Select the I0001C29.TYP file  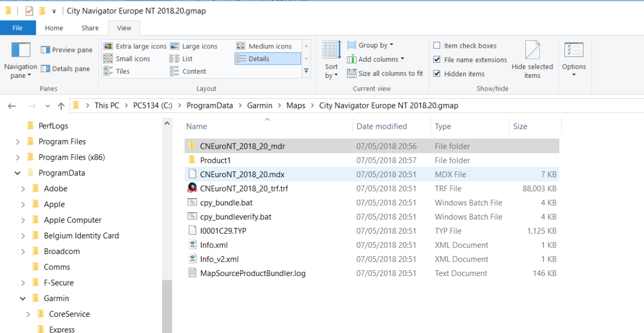coord(371,231)
